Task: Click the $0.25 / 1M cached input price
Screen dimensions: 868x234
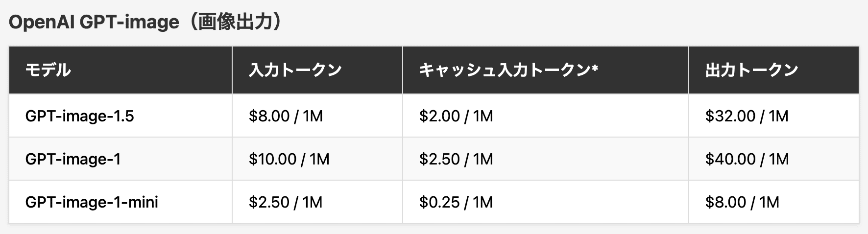Action: pos(456,202)
